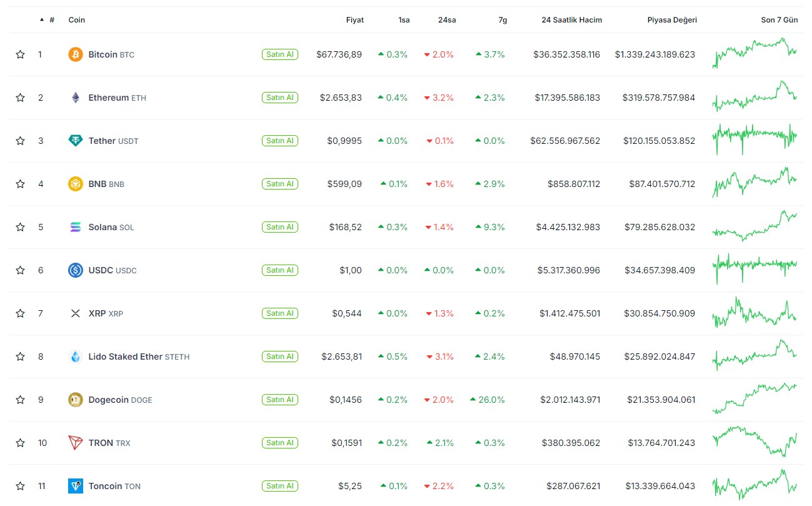Click TRON 24sa change 2.1%
Viewport: 812px width, 506px height.
(x=440, y=443)
